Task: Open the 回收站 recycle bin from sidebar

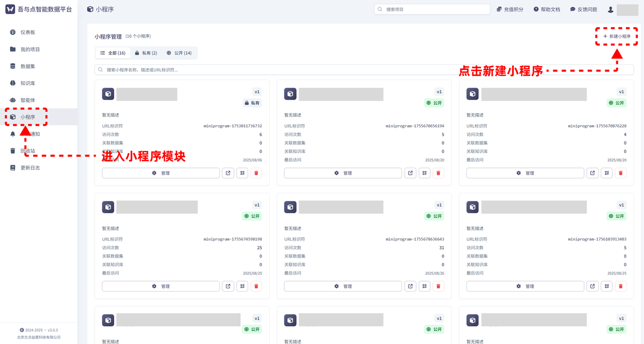Action: [12, 150]
